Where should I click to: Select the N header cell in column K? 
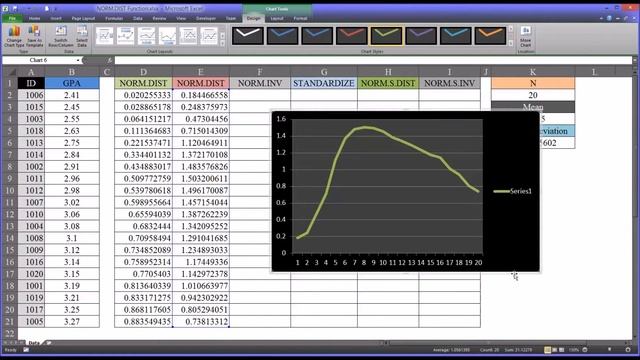(x=533, y=83)
